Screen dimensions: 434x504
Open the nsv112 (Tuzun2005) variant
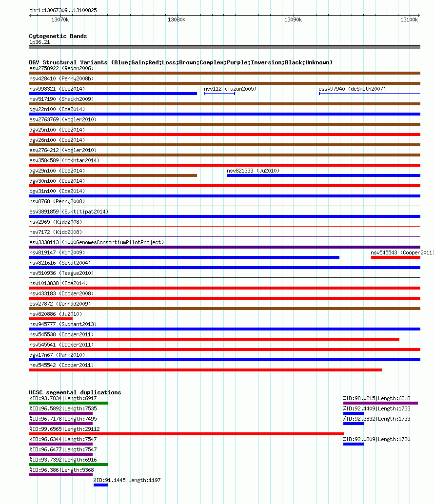[230, 89]
